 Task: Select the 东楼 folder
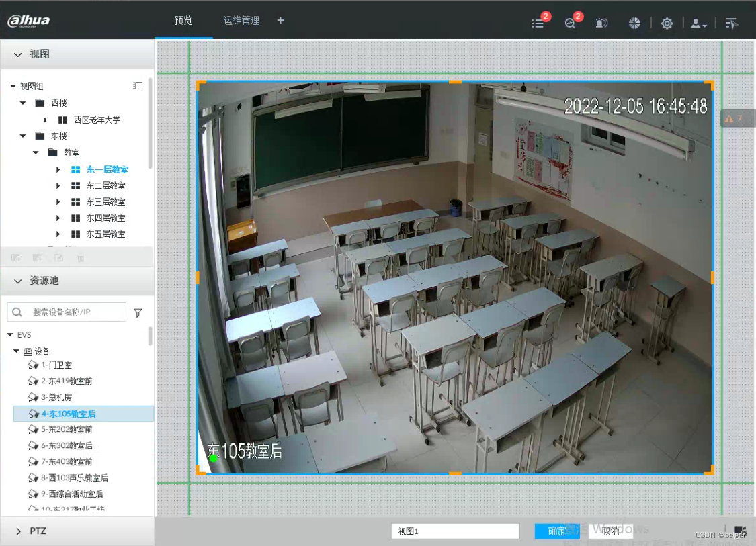[x=59, y=136]
